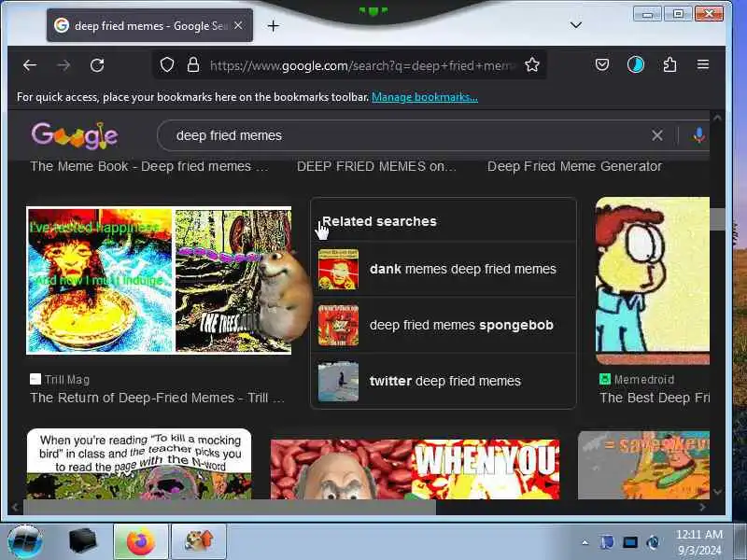Viewport: 747px width, 560px height.
Task: Click the vertical scrollbar thumb
Action: coord(717,219)
